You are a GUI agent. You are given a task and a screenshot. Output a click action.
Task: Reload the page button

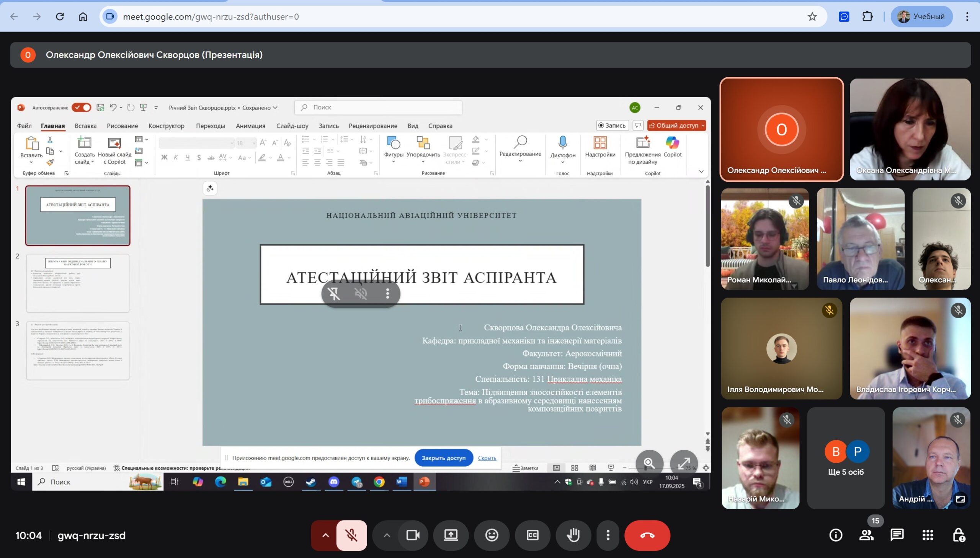pos(60,16)
